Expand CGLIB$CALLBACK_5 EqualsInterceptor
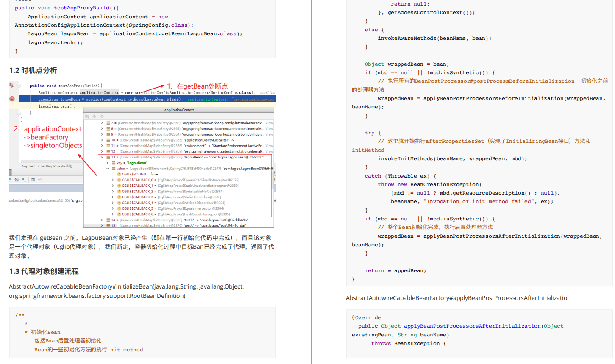This screenshot has width=615, height=364. coord(113,208)
